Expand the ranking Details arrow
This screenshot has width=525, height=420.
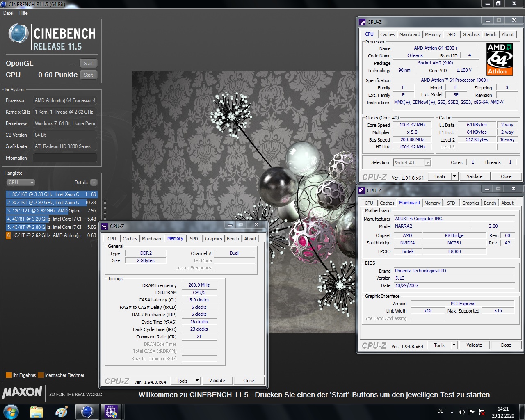click(94, 183)
